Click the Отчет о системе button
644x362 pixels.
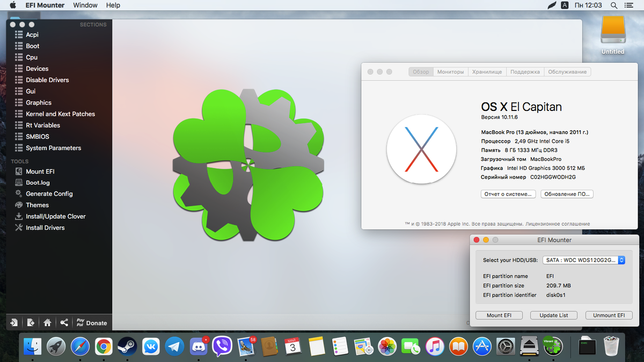[x=508, y=194]
